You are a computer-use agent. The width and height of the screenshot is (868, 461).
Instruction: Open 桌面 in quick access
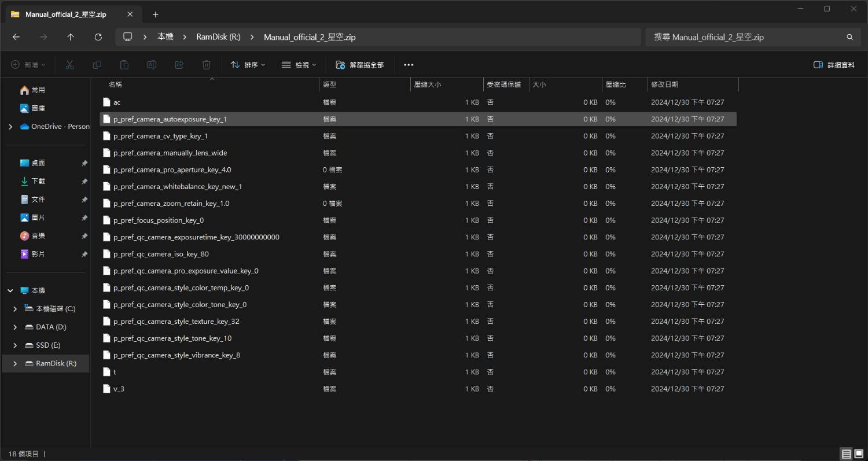click(38, 163)
